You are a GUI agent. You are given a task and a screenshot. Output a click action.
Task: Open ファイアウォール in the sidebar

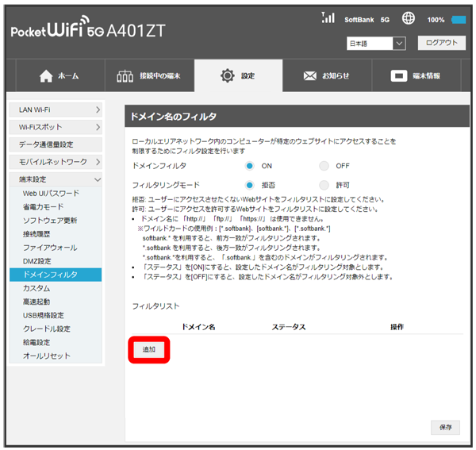tap(50, 248)
